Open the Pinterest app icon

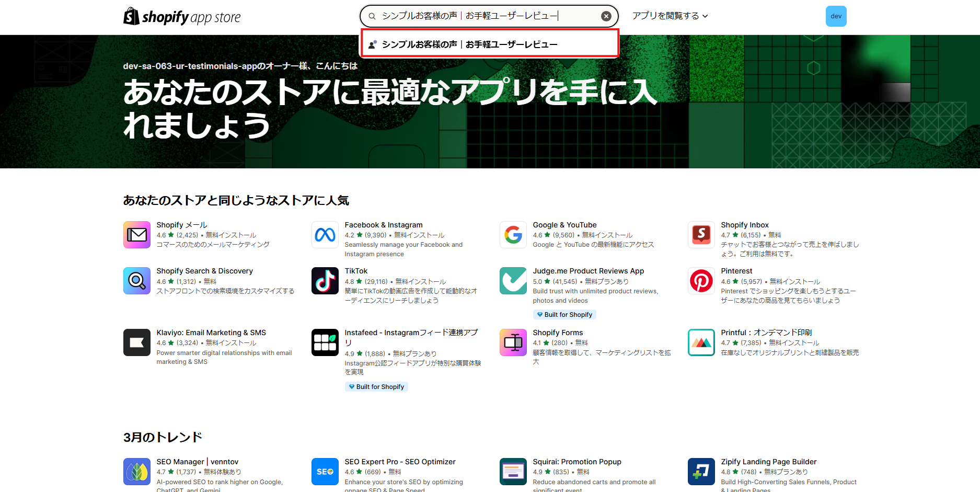tap(701, 281)
